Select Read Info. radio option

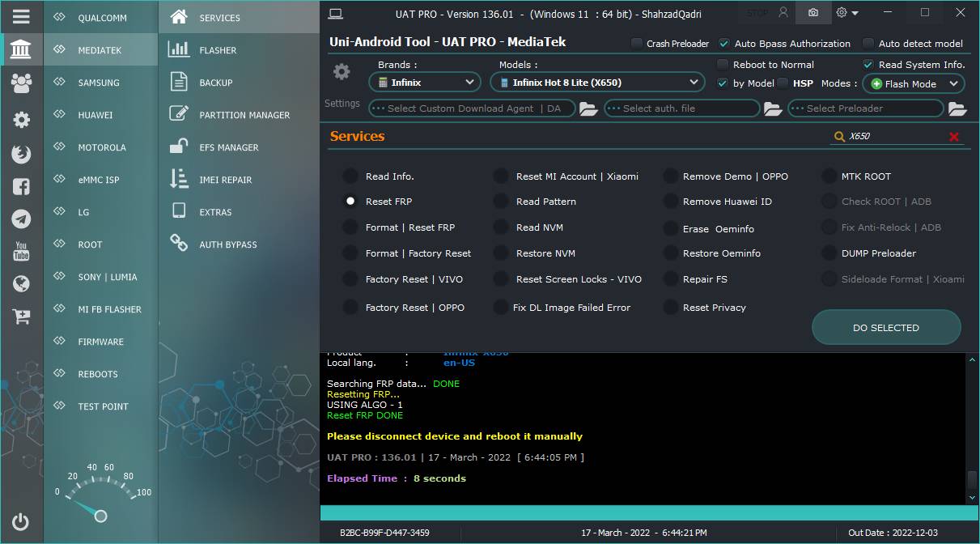[350, 176]
